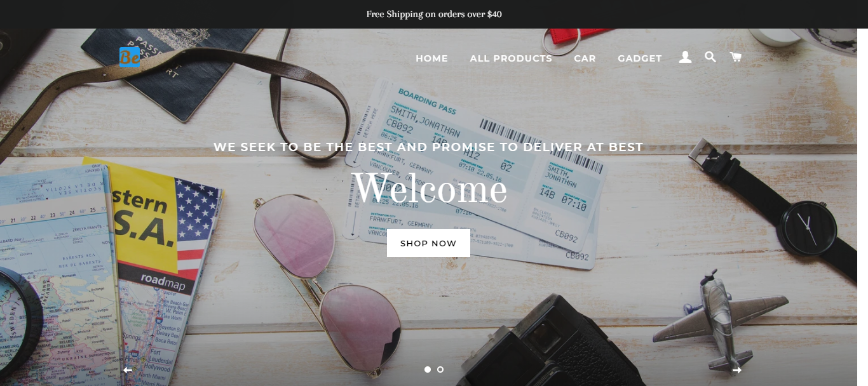This screenshot has width=868, height=386.
Task: Open the account login icon
Action: tap(685, 57)
